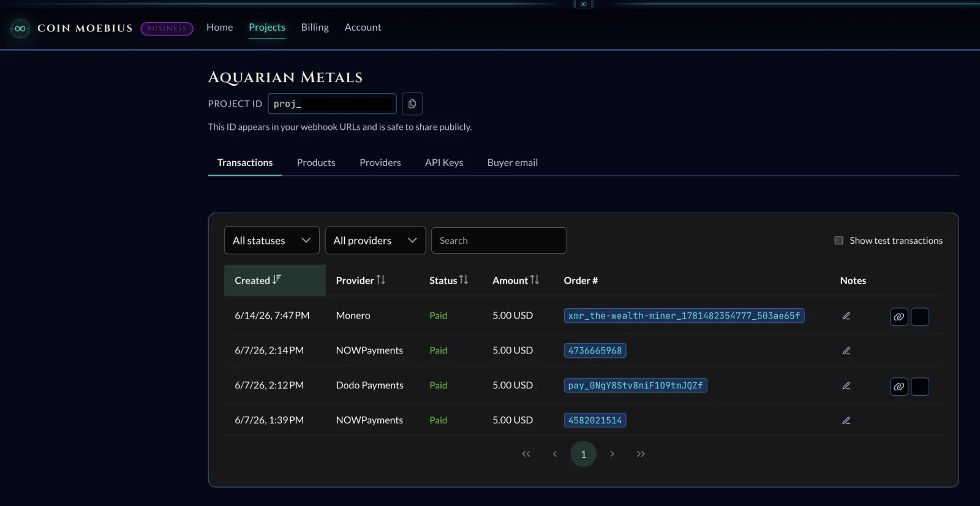
Task: Switch to the API Keys tab
Action: 444,163
